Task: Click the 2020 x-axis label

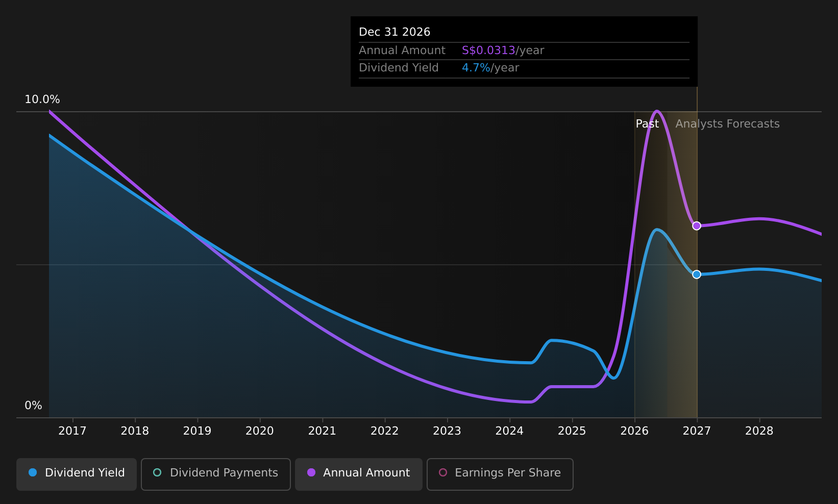Action: tap(260, 431)
